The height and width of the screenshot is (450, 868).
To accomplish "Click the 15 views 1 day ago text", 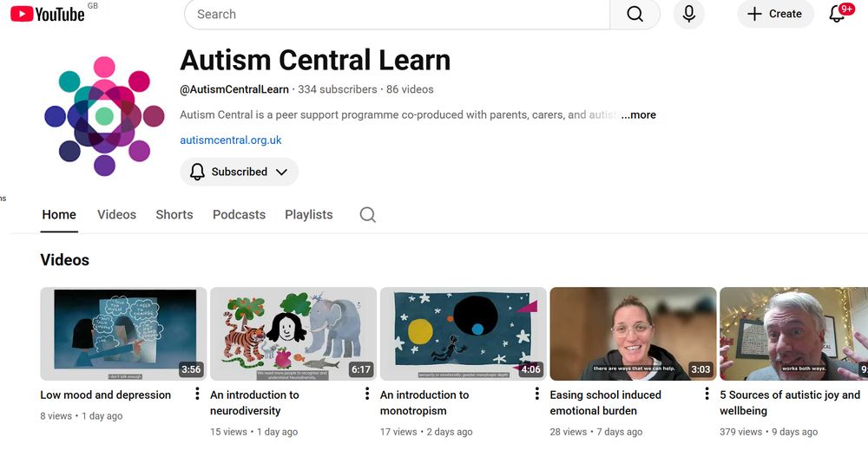I will pos(254,432).
